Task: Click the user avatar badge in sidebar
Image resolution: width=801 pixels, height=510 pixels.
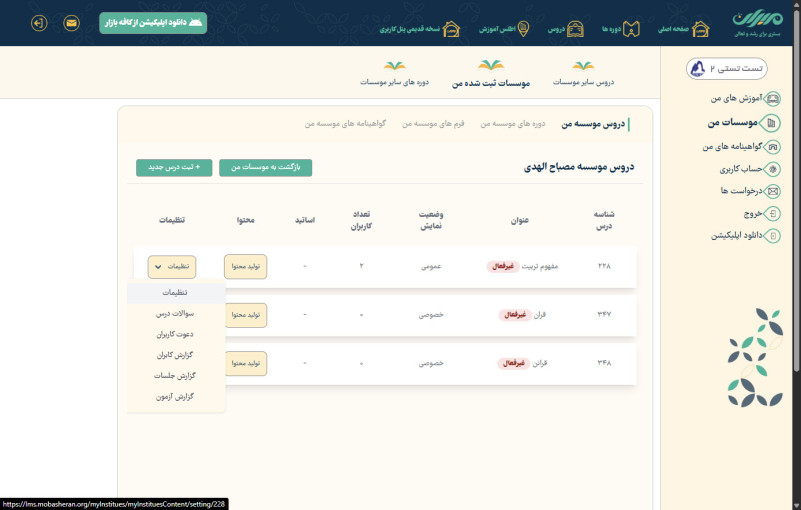Action: pyautogui.click(x=698, y=69)
